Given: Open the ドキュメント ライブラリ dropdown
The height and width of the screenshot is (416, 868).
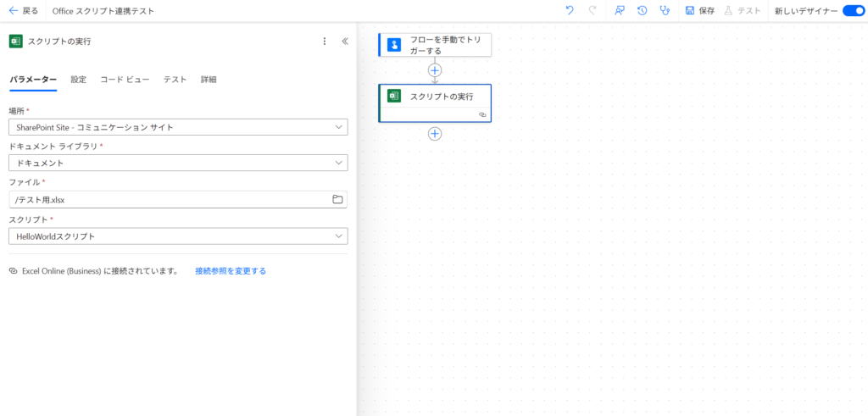Looking at the screenshot, I should [x=178, y=164].
